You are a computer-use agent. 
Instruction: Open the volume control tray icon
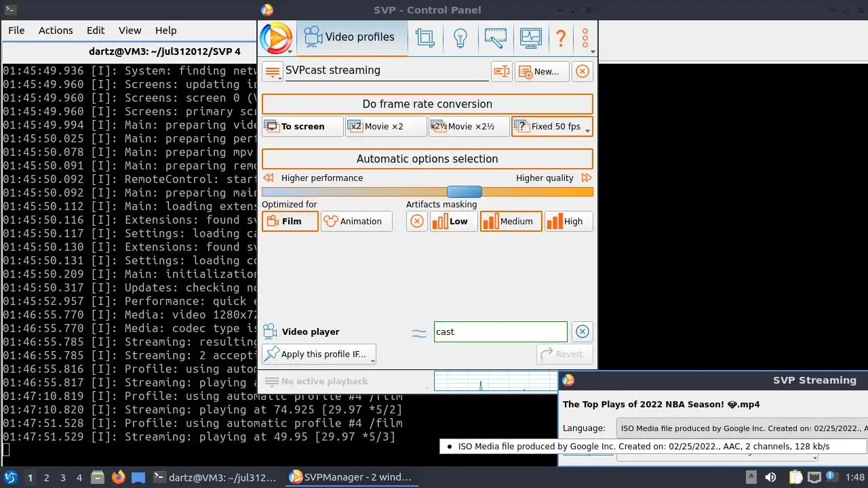tap(770, 477)
